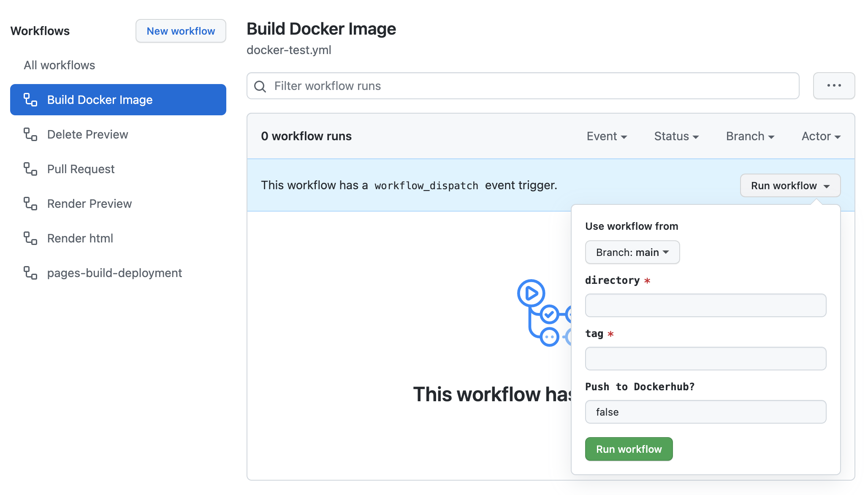Expand the Status filter dropdown
The width and height of the screenshot is (868, 495).
[x=676, y=136]
